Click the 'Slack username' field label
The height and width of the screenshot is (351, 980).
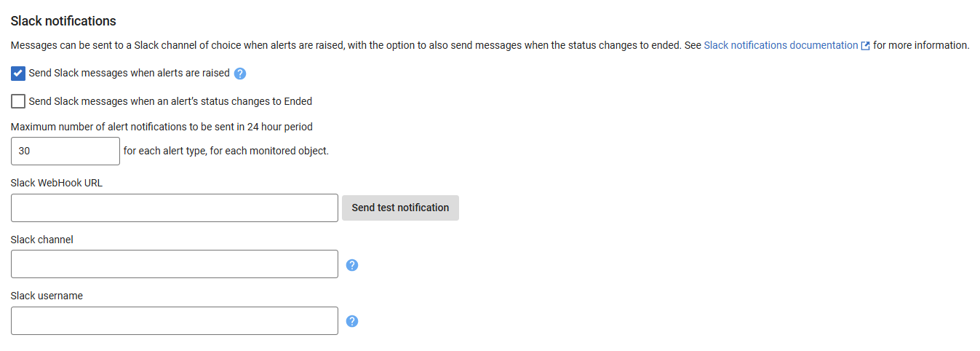[x=47, y=296]
